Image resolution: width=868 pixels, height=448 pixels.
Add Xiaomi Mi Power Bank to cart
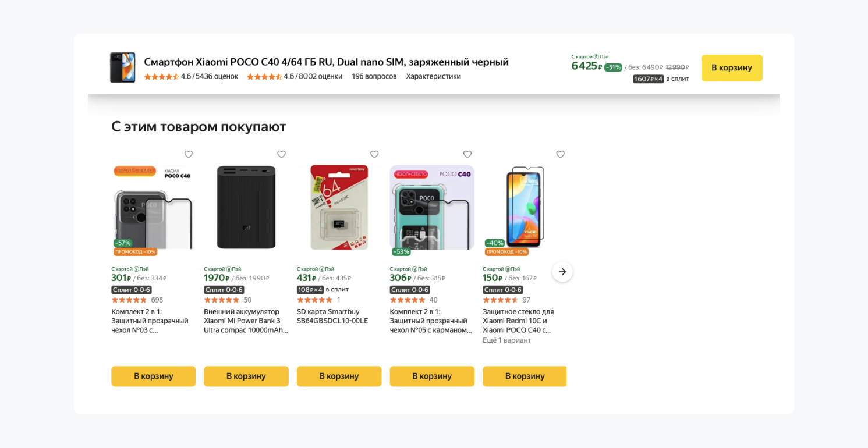246,376
